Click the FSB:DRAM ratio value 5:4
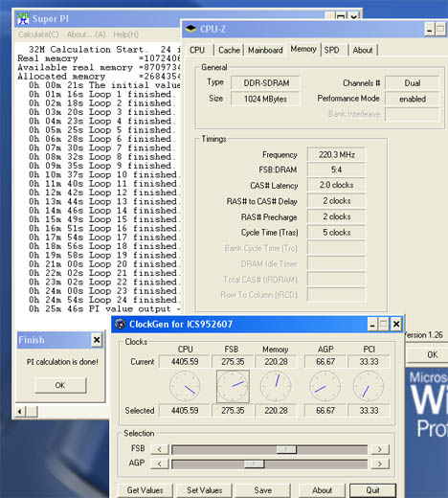Screen dimensions: 448x498 [336, 170]
